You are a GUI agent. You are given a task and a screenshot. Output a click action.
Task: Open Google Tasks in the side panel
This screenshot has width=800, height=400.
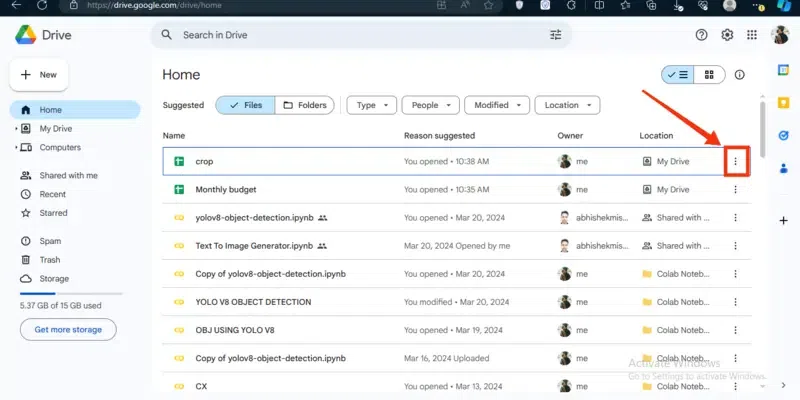pos(783,136)
